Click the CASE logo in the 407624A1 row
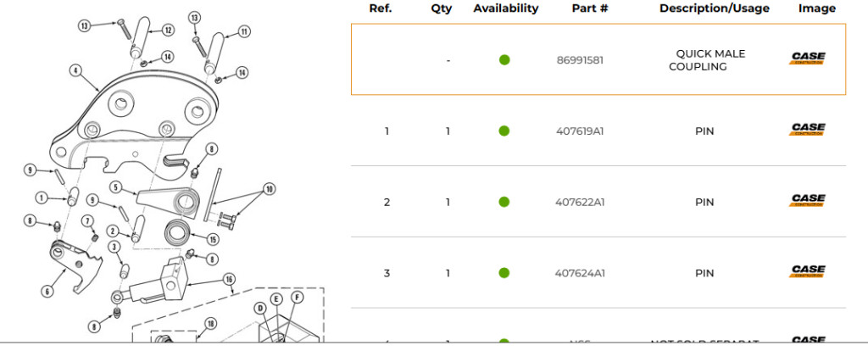 [808, 271]
